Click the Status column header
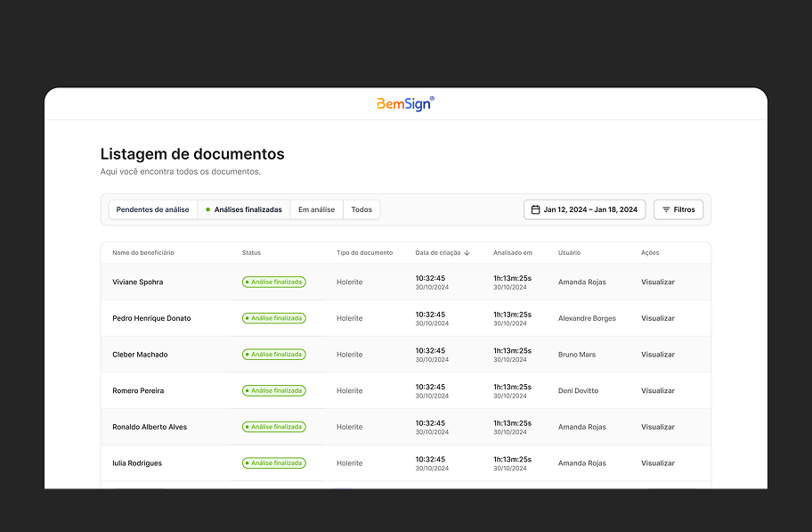The height and width of the screenshot is (532, 812). [x=251, y=253]
